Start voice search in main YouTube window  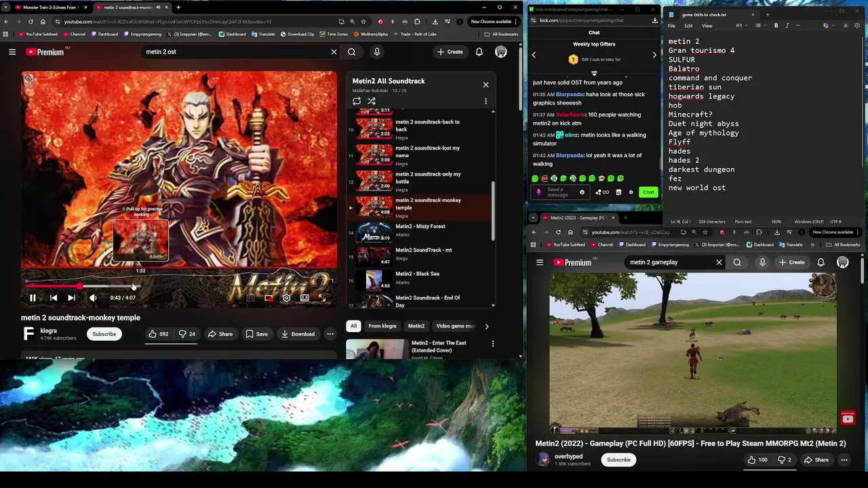377,52
